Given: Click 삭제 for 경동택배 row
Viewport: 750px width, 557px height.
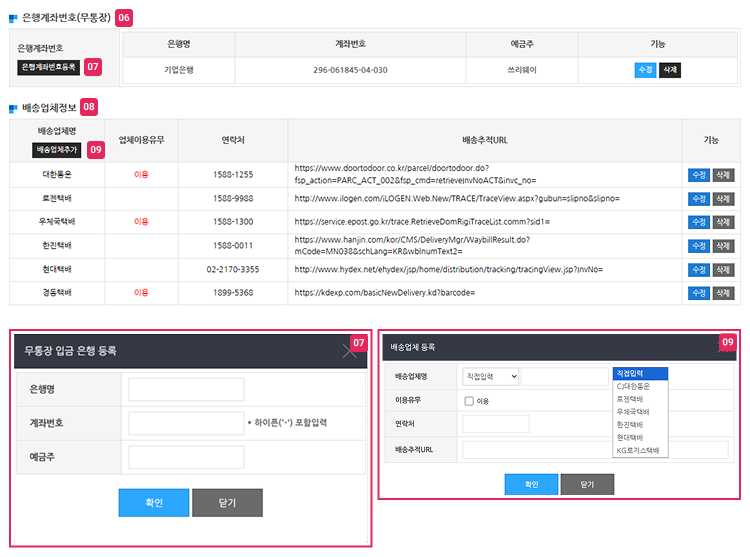Looking at the screenshot, I should 723,293.
